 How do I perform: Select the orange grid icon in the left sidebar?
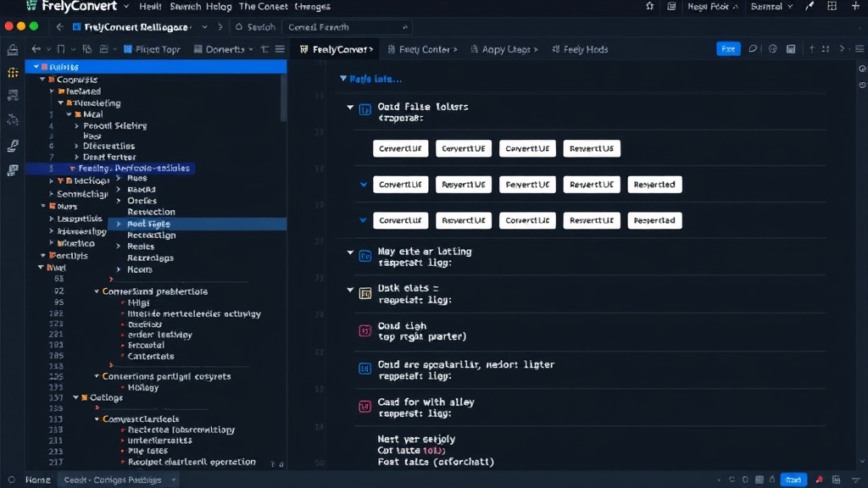click(x=13, y=73)
